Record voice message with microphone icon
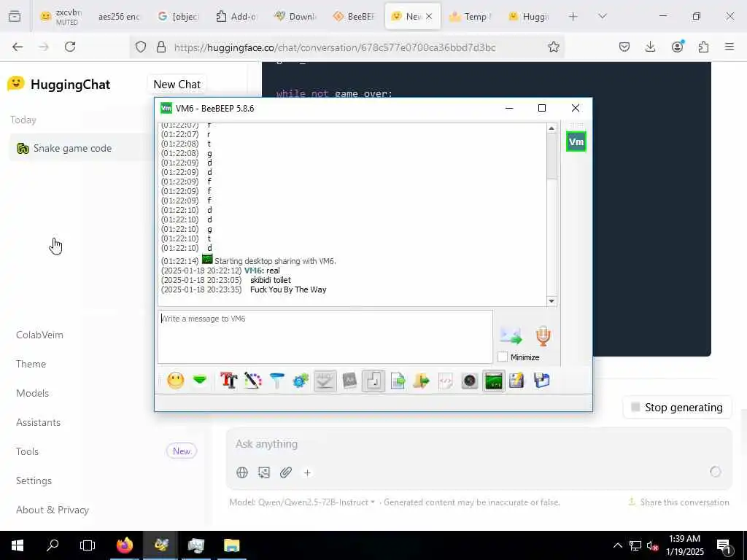 [543, 336]
